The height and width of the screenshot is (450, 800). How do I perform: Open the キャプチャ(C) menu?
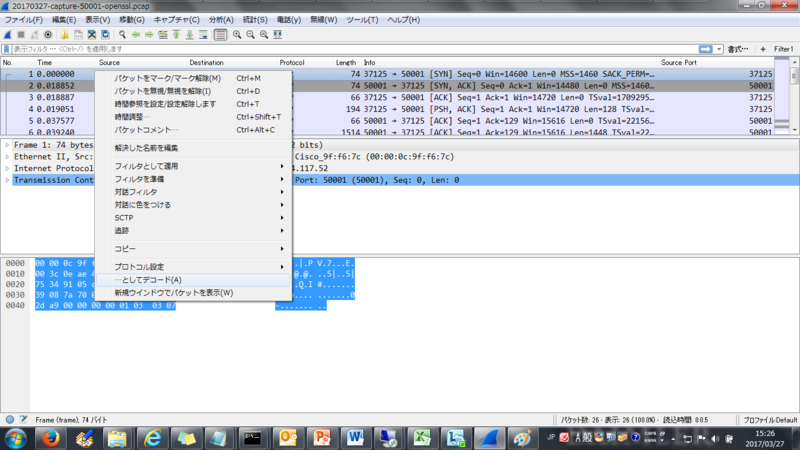click(177, 19)
